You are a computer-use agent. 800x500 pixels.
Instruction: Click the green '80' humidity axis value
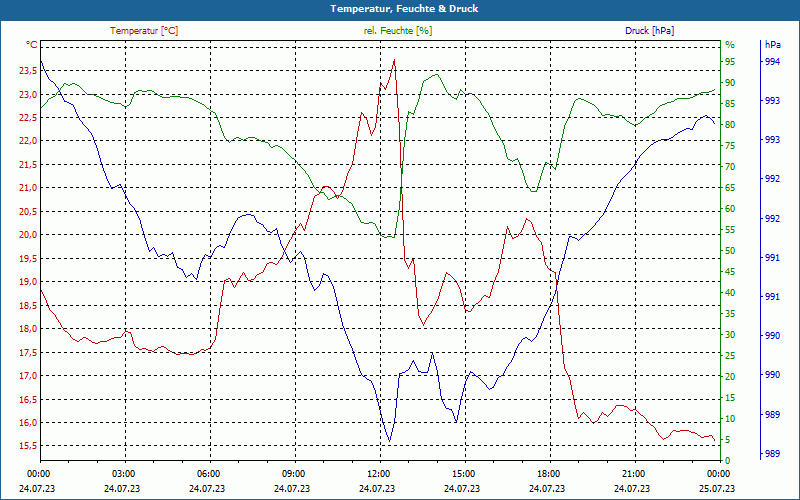[x=730, y=124]
